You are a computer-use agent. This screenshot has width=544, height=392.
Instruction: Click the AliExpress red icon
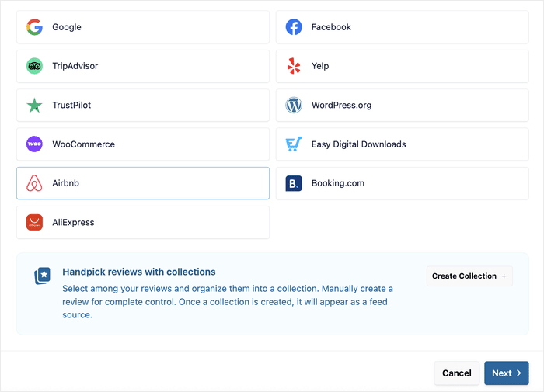(x=34, y=222)
